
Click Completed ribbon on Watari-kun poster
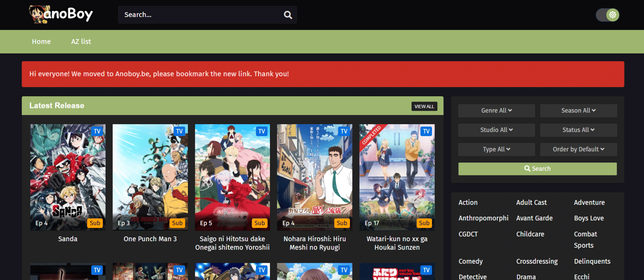(370, 135)
